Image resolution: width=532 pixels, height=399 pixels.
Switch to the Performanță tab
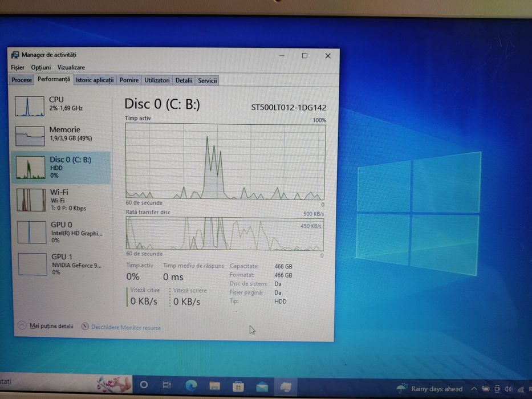point(54,79)
